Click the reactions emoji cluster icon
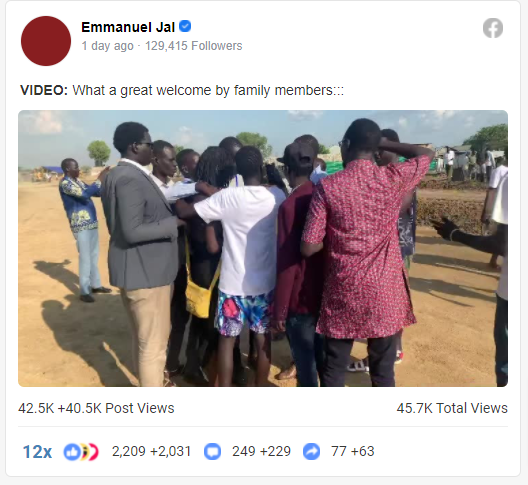Image resolution: width=528 pixels, height=485 pixels. pyautogui.click(x=81, y=452)
